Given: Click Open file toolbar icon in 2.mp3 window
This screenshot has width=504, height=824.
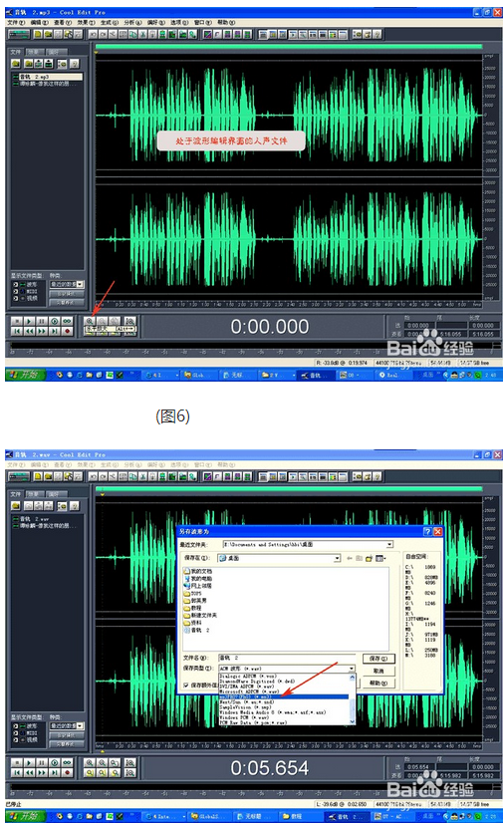Looking at the screenshot, I should (47, 35).
